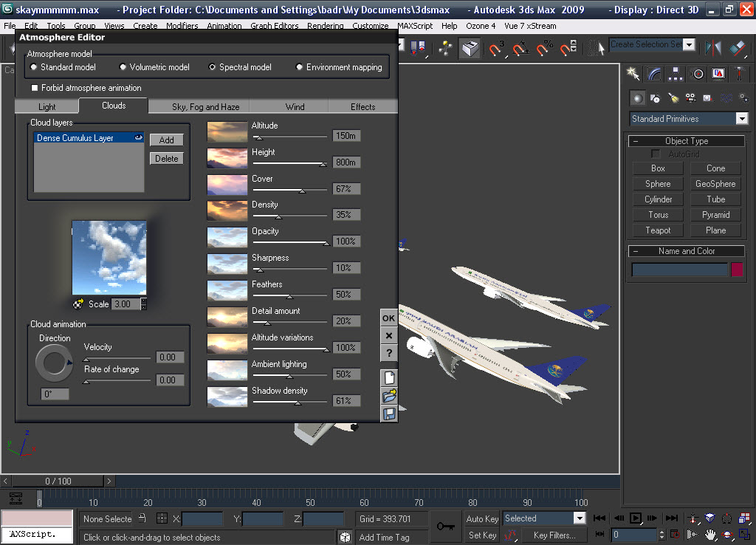Viewport: 756px width, 545px height.
Task: Open the MAXScript menu
Action: [x=415, y=26]
